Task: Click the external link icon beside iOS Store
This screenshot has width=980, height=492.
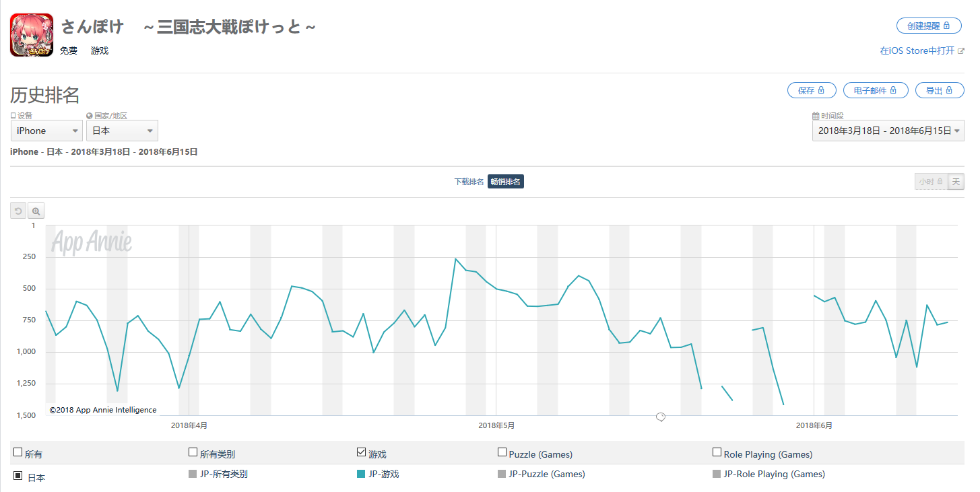Action: point(961,51)
